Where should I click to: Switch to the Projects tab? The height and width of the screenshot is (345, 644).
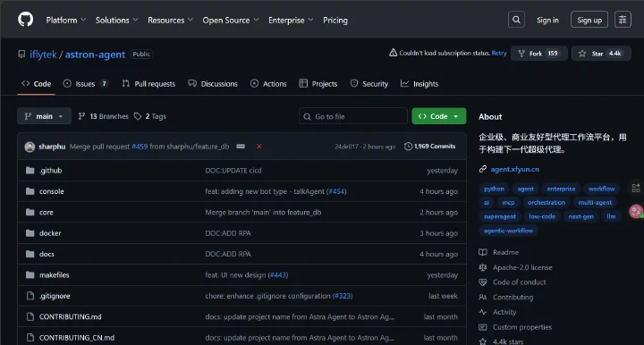318,84
